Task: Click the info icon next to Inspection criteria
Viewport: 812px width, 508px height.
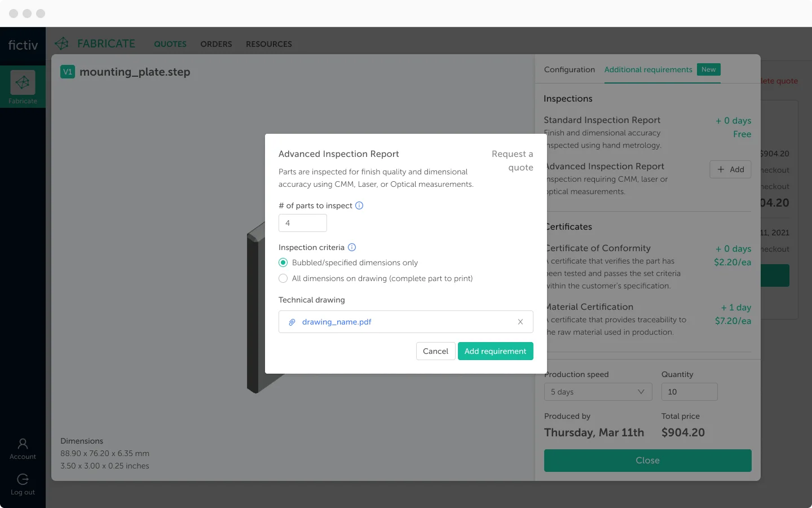Action: [352, 247]
